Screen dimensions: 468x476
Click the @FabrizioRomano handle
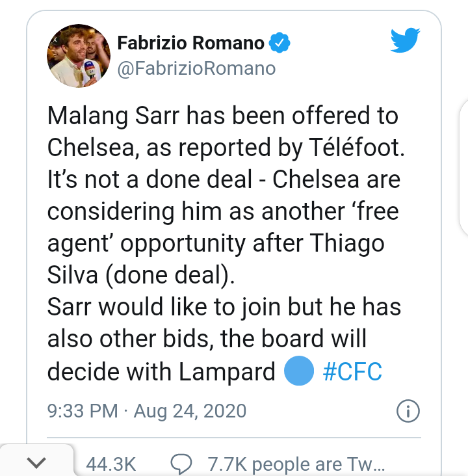196,68
